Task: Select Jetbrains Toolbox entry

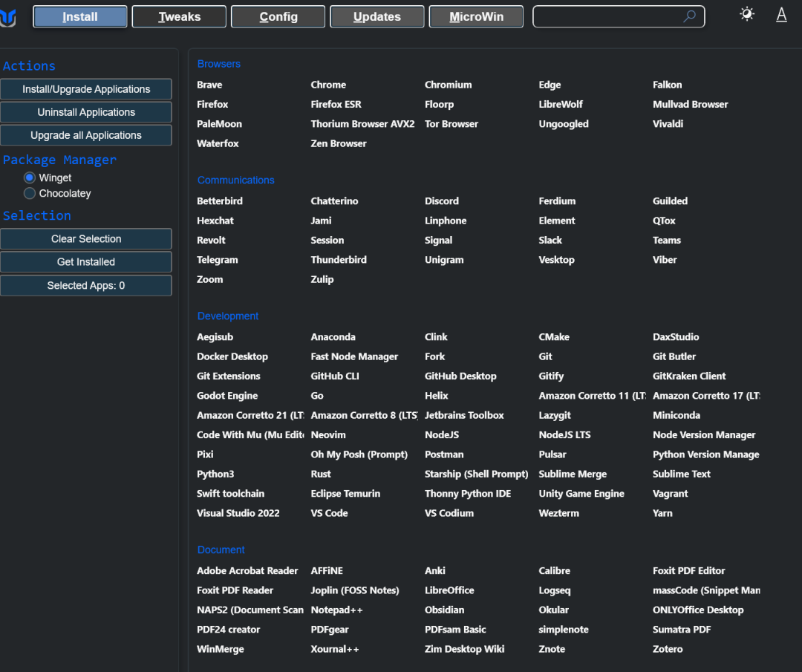Action: click(464, 415)
